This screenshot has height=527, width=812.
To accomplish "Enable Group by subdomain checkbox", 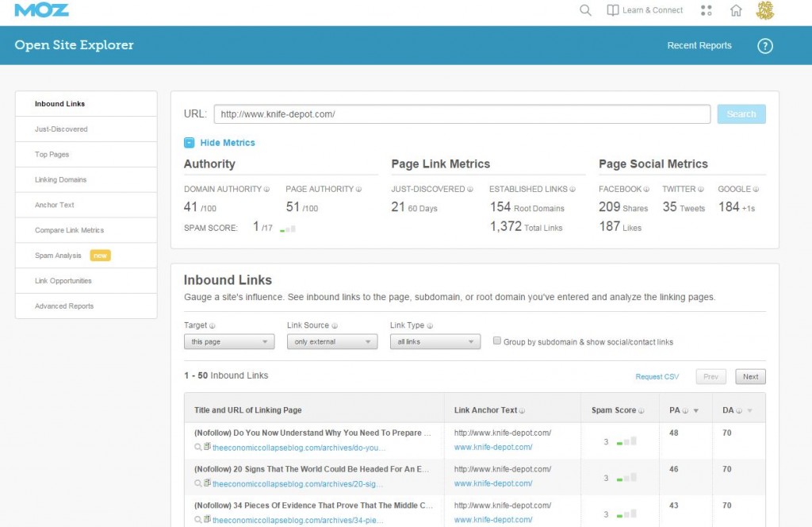I will click(x=497, y=341).
